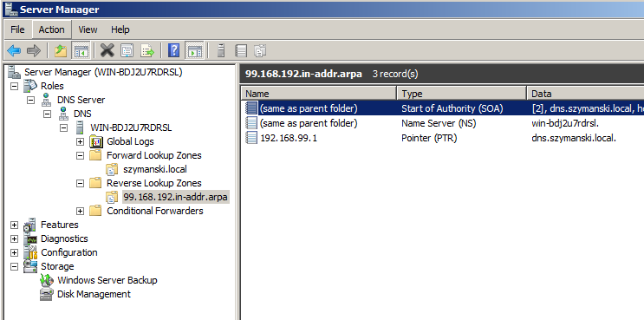This screenshot has height=320, width=644.
Task: Collapse the WIN-BDJ2U7RDRSL server node
Action: click(63, 127)
